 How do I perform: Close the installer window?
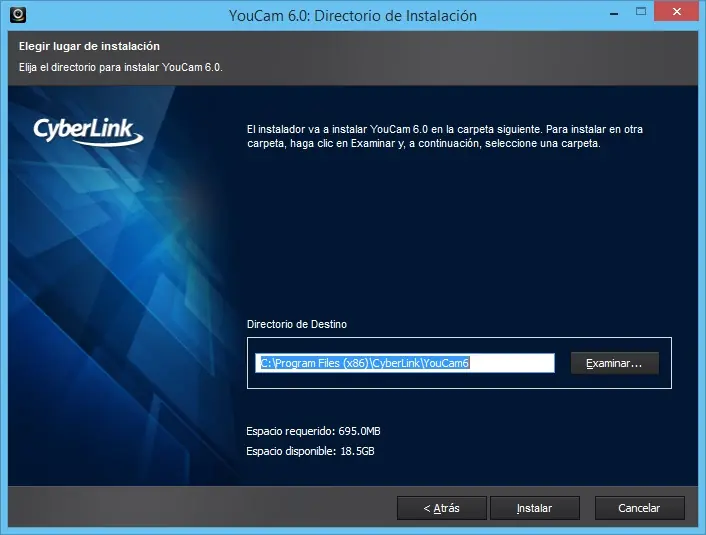point(676,12)
